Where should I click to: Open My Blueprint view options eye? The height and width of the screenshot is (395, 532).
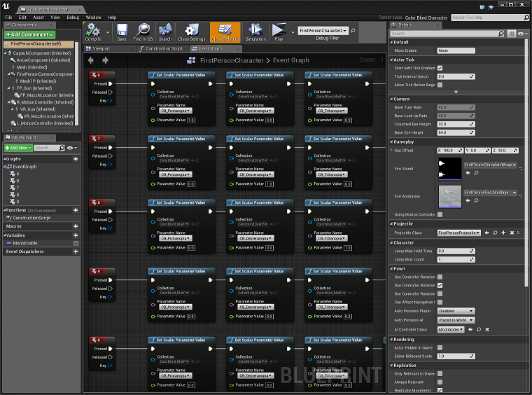coord(72,148)
